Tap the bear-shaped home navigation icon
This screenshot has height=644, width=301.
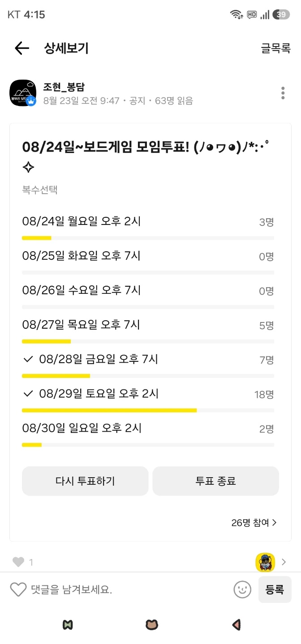152,625
